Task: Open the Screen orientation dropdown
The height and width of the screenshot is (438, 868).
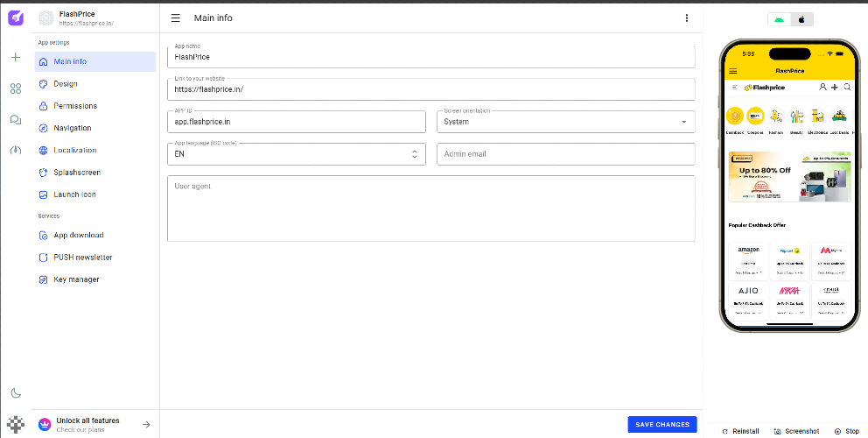Action: pos(566,122)
